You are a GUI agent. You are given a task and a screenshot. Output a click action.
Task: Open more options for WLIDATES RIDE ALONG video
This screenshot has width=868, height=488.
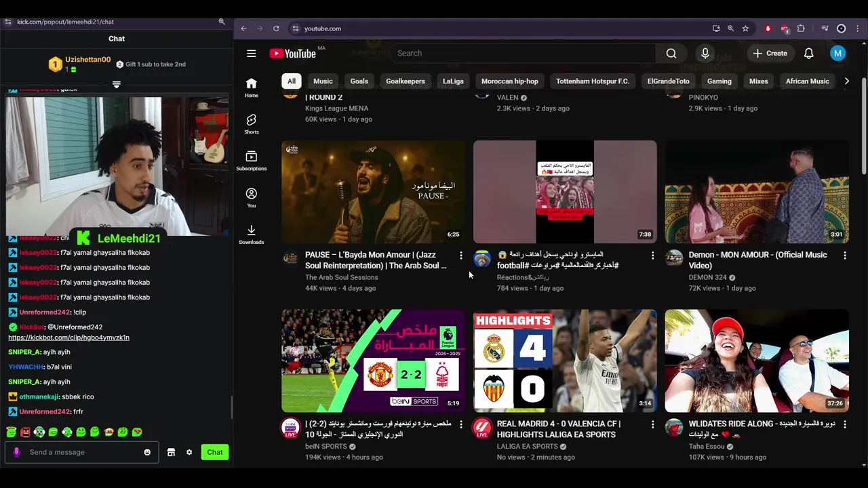pos(845,424)
